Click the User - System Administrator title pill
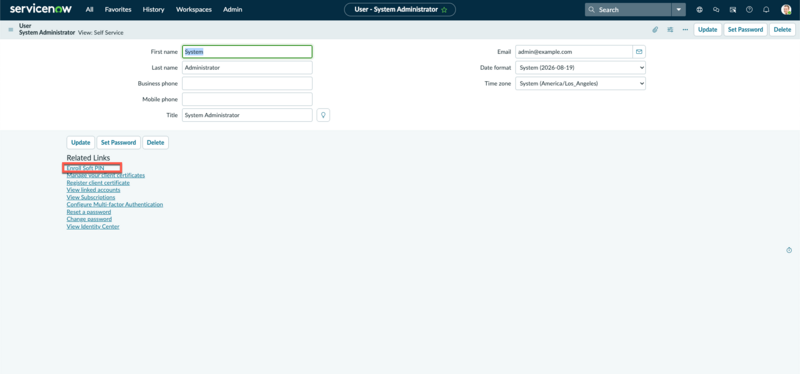This screenshot has width=800, height=374. [400, 10]
